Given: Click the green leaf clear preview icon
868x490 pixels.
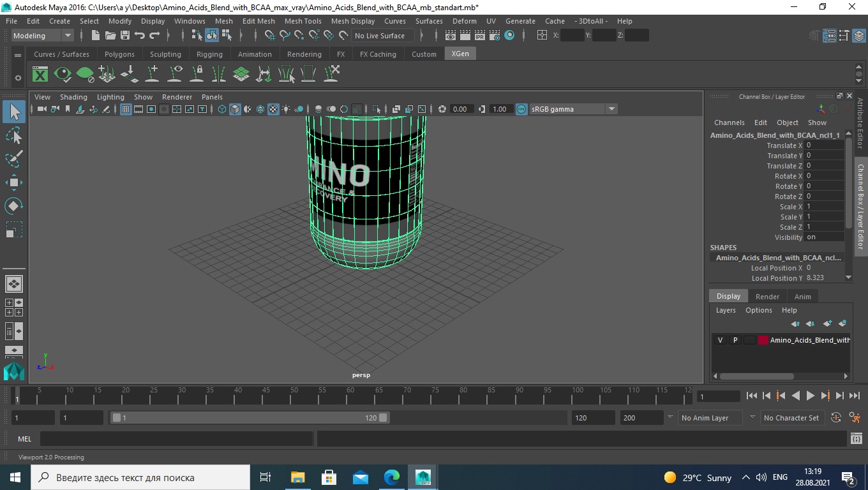Looking at the screenshot, I should pos(85,75).
